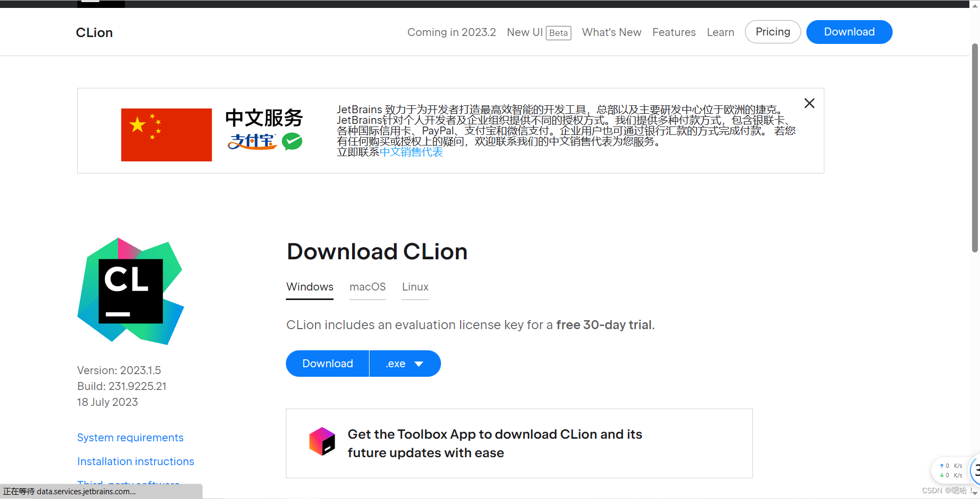This screenshot has height=499, width=980.
Task: Click the Download button for CLion
Action: pos(327,364)
